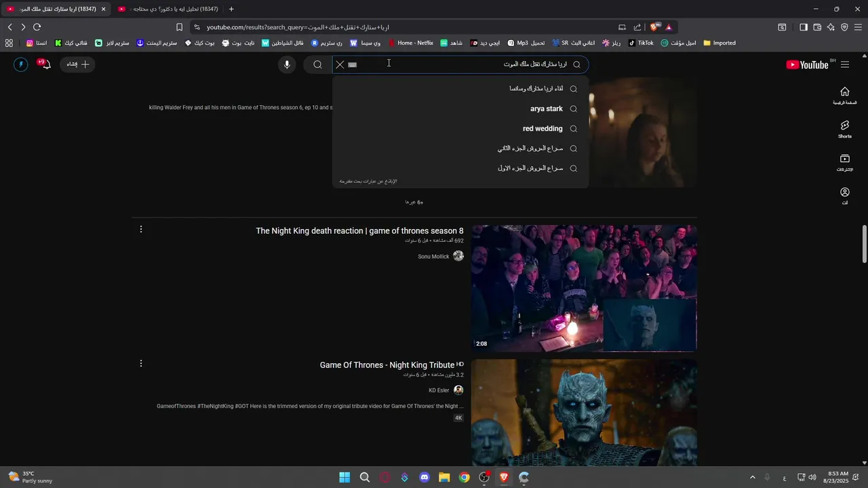This screenshot has width=868, height=488.
Task: Open Shorts in the YouTube sidebar
Action: tap(845, 129)
